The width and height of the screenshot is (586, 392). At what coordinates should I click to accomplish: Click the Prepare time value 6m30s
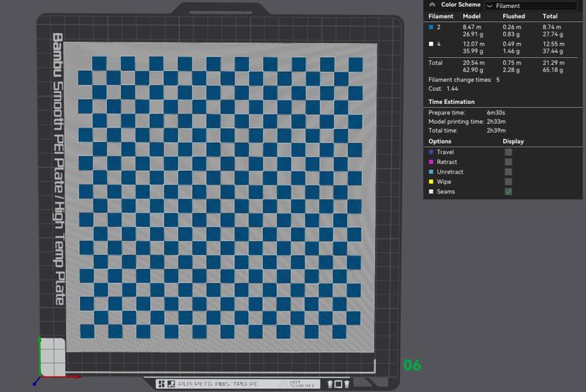pyautogui.click(x=496, y=113)
